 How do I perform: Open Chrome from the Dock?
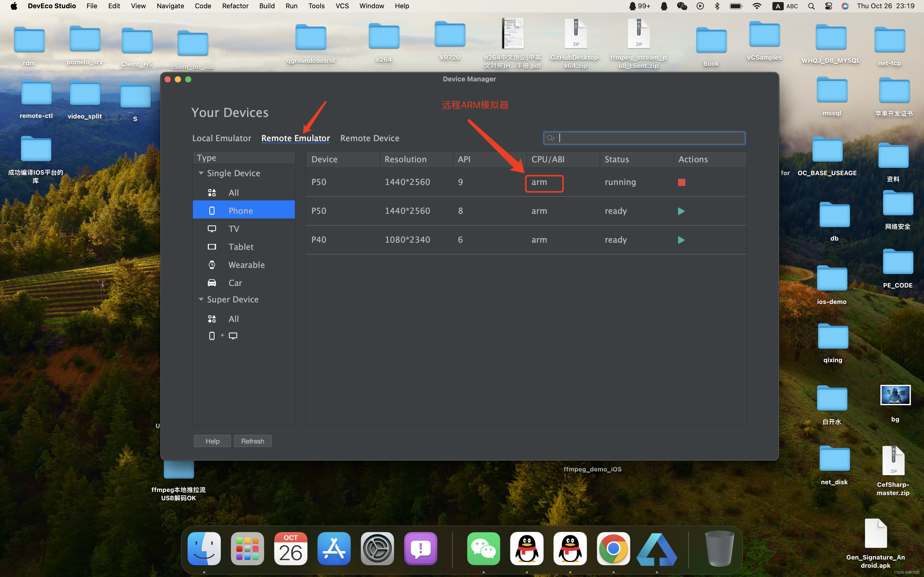click(613, 549)
